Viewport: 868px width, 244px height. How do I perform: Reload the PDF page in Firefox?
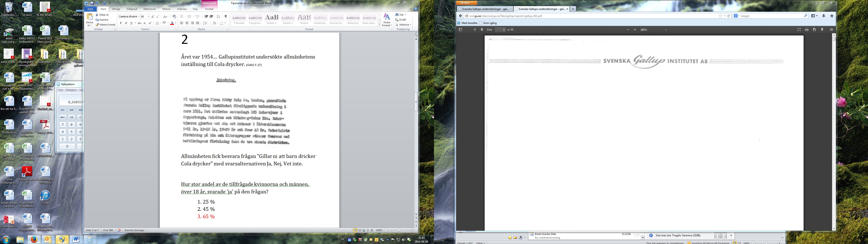(x=729, y=16)
